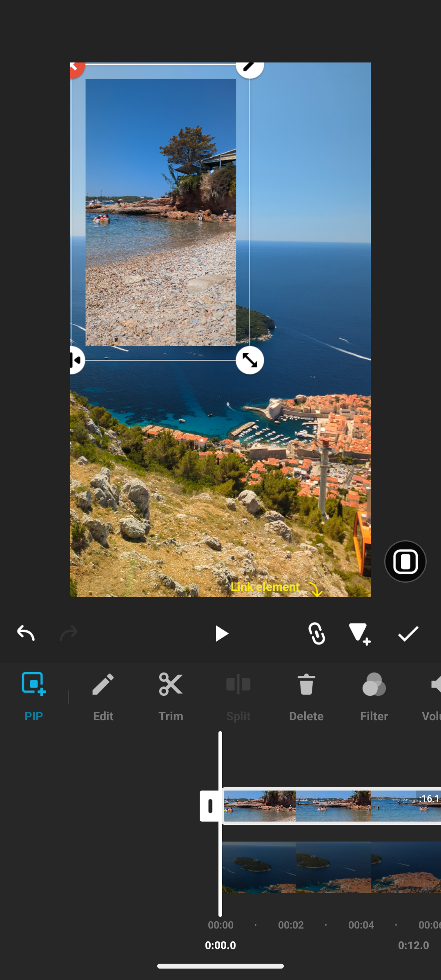
Task: Tap the 00:04 ruler mark
Action: [361, 925]
